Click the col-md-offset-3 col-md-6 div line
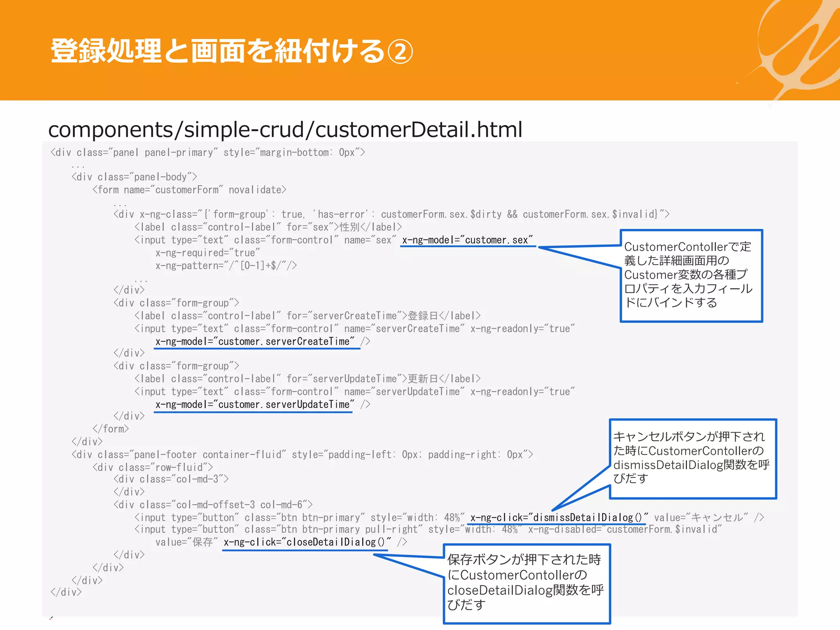 (x=213, y=505)
